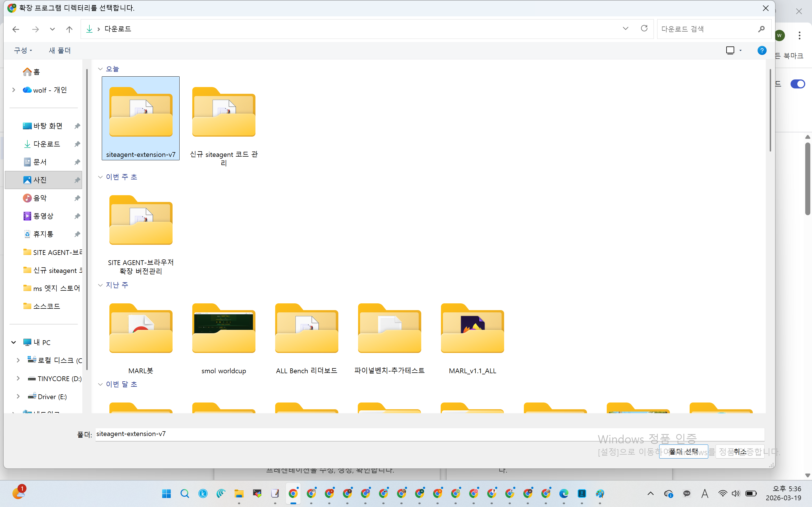This screenshot has height=507, width=812.
Task: Click the search magnifier icon
Action: pos(761,29)
